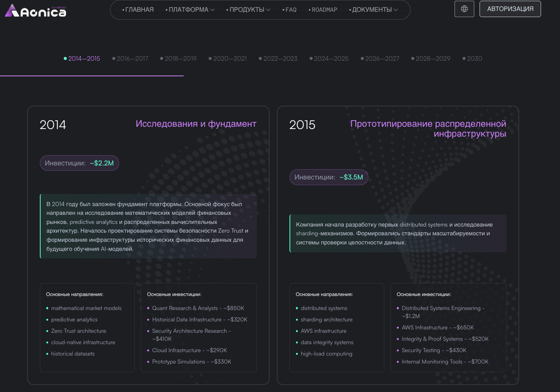Go to the FAQ page

click(x=289, y=10)
